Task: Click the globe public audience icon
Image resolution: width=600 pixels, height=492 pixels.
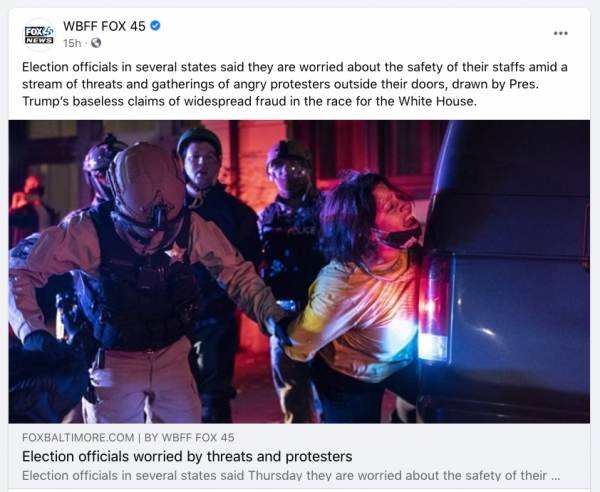Action: pyautogui.click(x=96, y=43)
